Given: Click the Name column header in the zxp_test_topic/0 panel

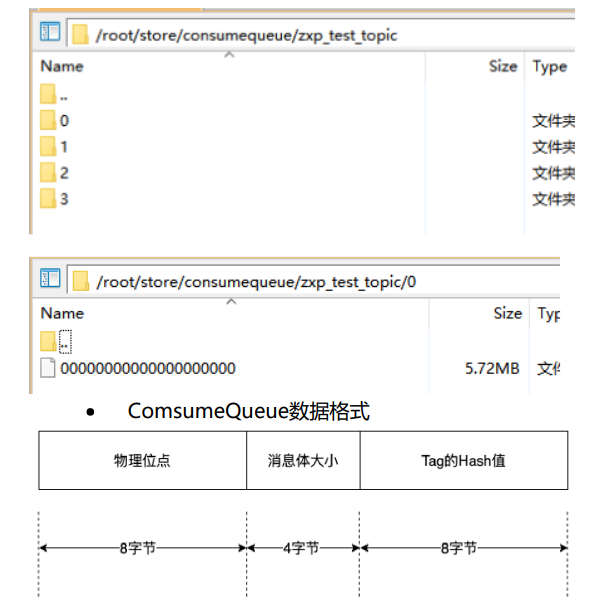Looking at the screenshot, I should tap(62, 314).
